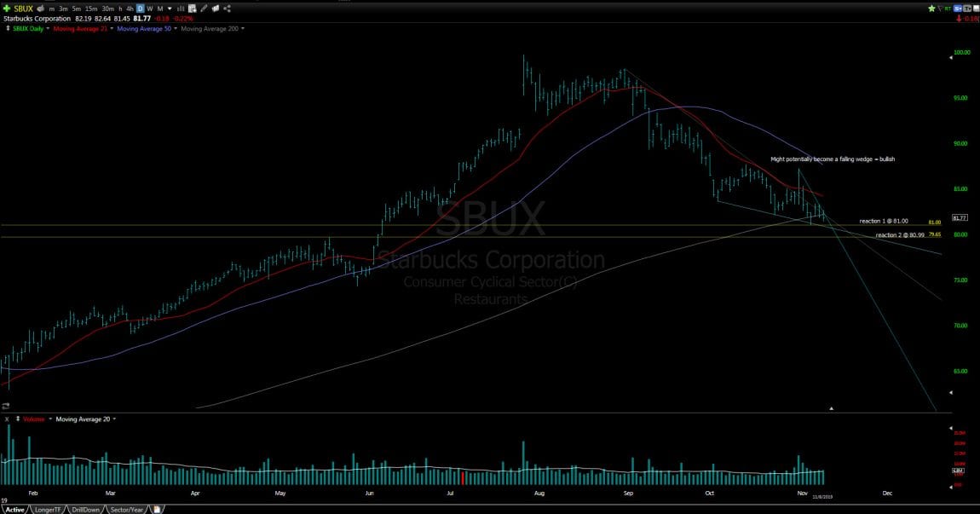The width and height of the screenshot is (980, 514).
Task: Close the Volume pane with X
Action: (7, 419)
